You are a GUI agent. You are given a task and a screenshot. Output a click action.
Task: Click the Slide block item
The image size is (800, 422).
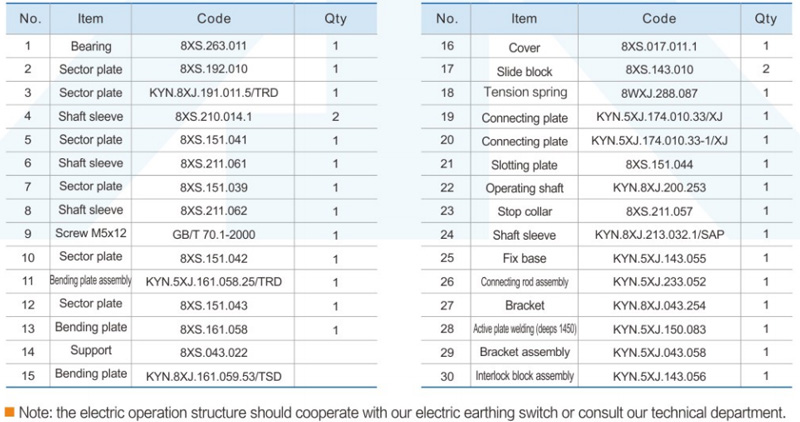(x=524, y=71)
